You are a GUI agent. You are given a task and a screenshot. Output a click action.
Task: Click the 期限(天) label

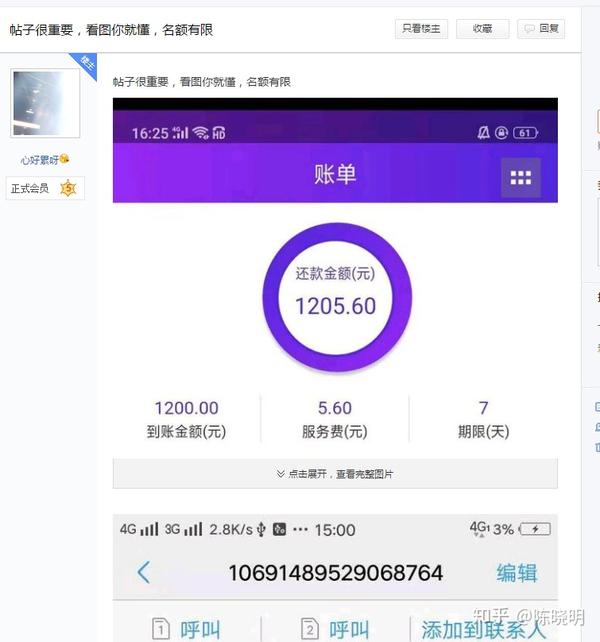(483, 432)
